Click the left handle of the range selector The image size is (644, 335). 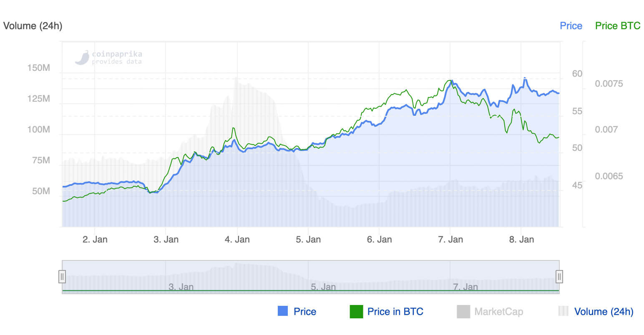(x=63, y=276)
